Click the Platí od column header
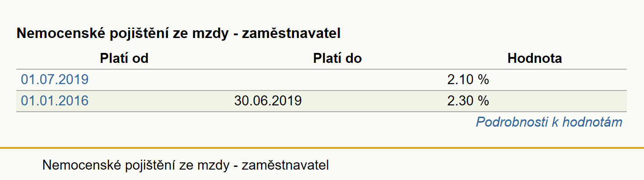The image size is (644, 180). 124,58
